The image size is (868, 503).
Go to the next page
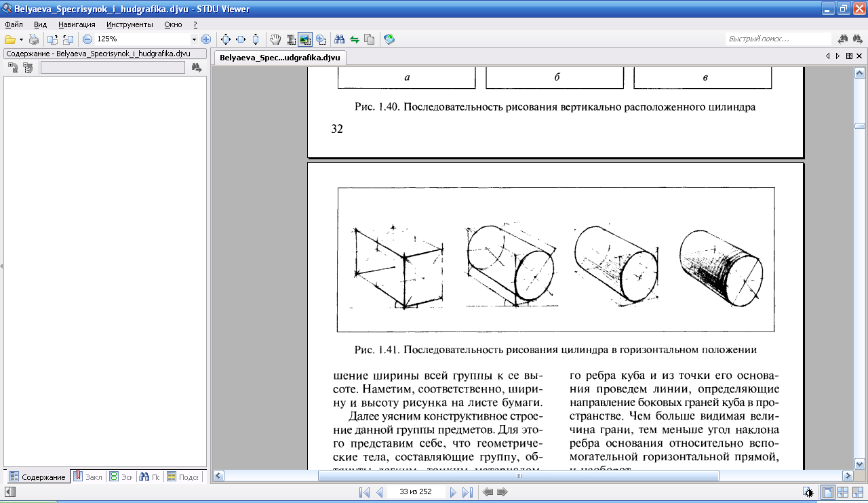(x=452, y=492)
